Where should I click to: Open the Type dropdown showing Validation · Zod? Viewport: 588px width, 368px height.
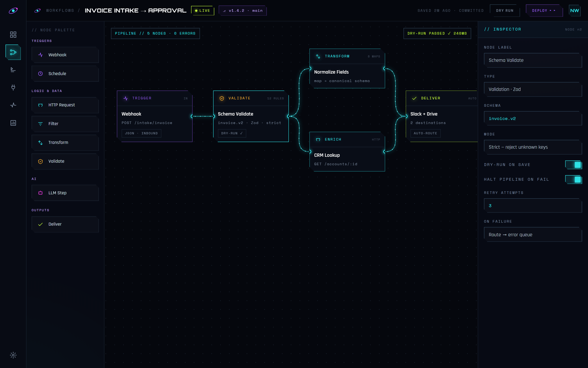point(533,89)
